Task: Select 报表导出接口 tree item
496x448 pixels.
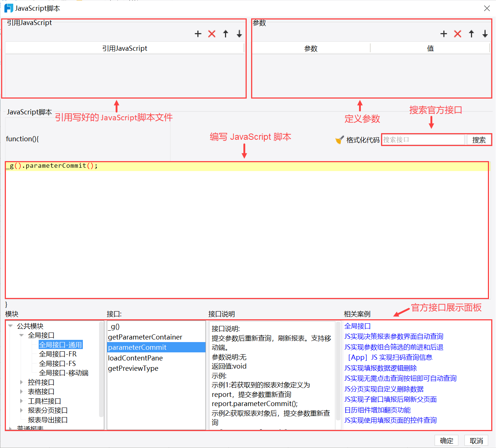Action: click(x=48, y=420)
